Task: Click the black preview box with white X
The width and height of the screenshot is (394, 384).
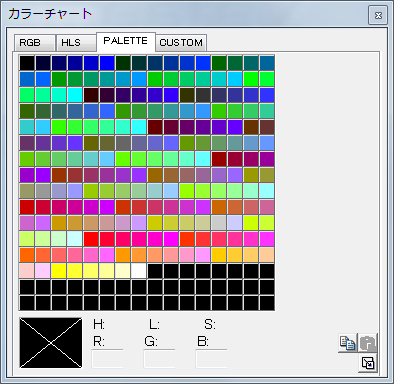Action: [51, 342]
